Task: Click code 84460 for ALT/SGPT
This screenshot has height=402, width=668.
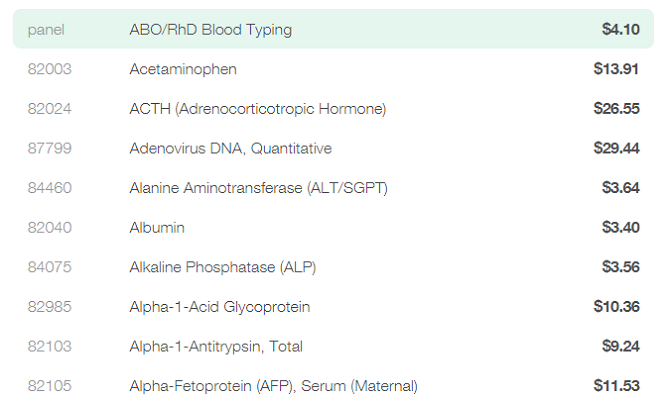Action: click(49, 188)
